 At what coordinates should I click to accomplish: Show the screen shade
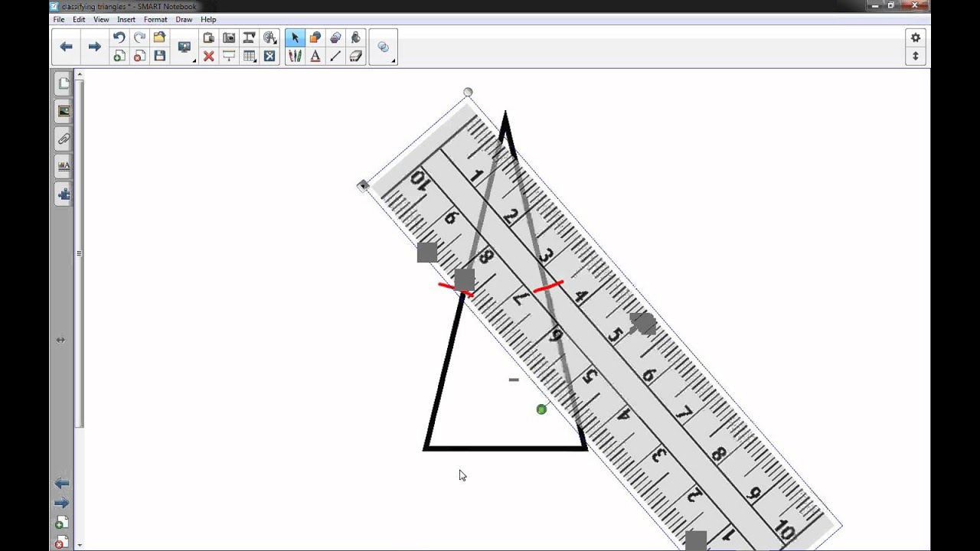pyautogui.click(x=229, y=56)
